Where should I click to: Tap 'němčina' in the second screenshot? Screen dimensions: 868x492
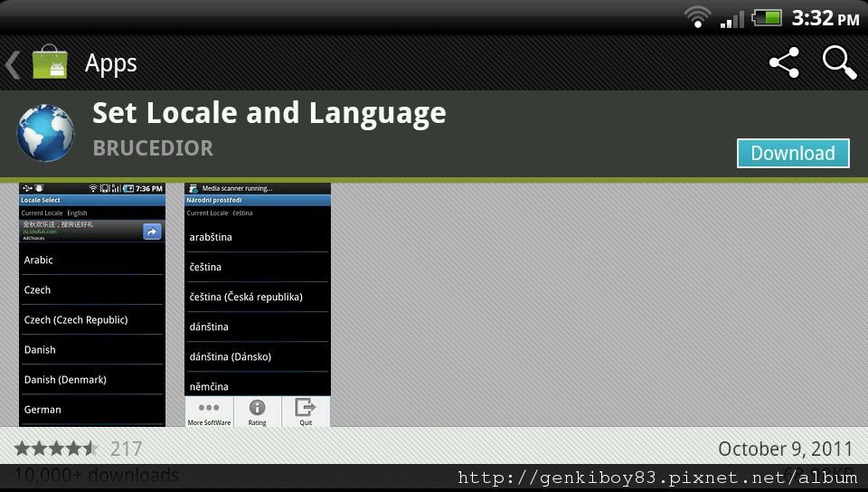[209, 386]
